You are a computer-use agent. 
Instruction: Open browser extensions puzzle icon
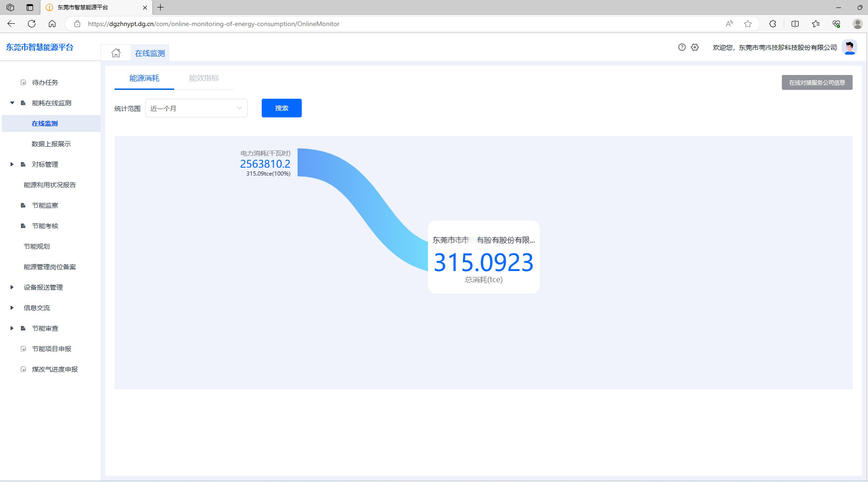point(773,24)
